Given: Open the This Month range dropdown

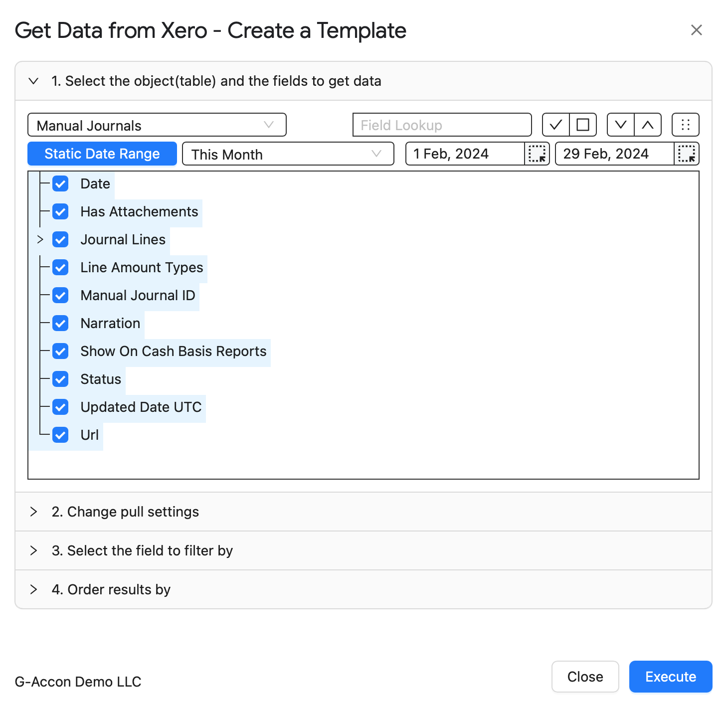Looking at the screenshot, I should point(288,154).
